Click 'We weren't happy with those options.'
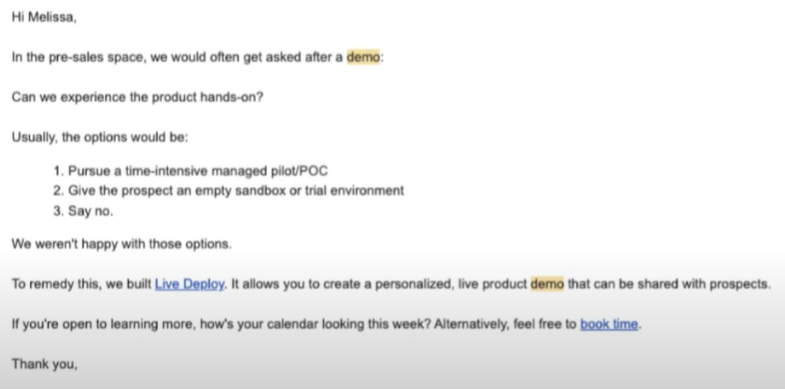 (x=122, y=244)
